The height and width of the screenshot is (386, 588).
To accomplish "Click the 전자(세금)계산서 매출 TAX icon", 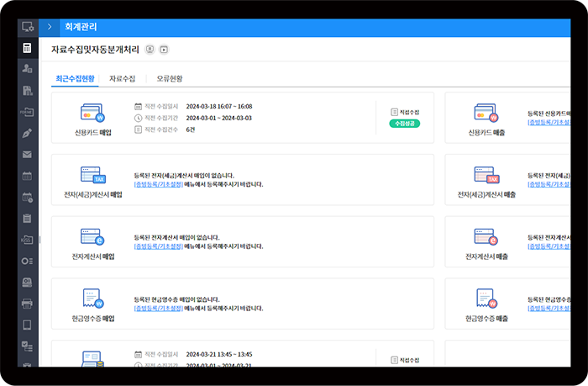I will click(486, 175).
